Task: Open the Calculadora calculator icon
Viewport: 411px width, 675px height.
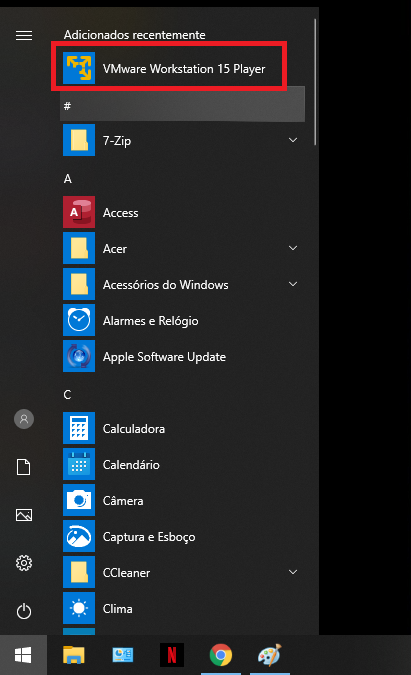Action: [79, 428]
